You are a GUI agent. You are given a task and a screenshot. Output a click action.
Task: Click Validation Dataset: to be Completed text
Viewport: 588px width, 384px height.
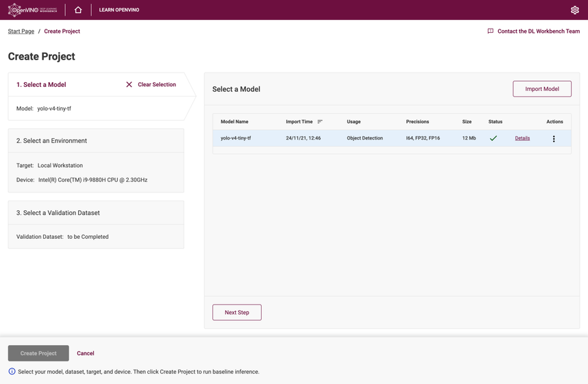click(62, 237)
